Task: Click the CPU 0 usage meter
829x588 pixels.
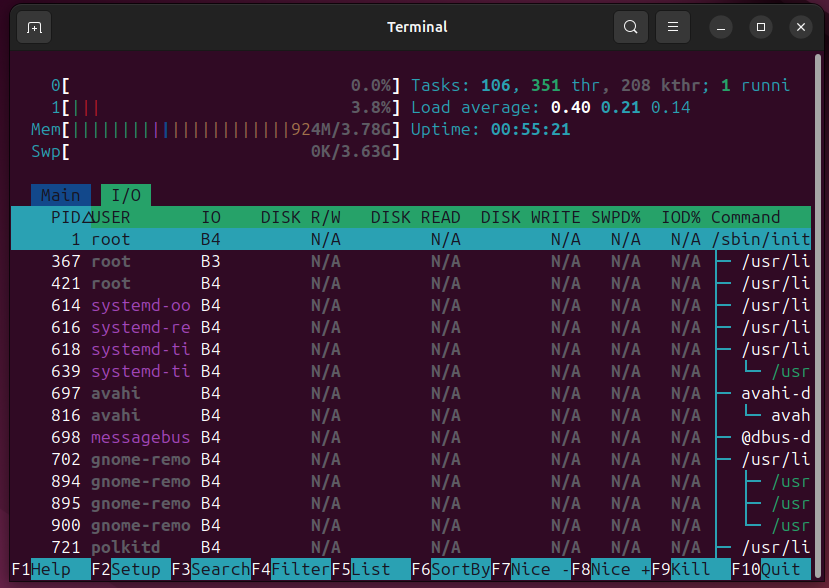Action: [x=226, y=86]
